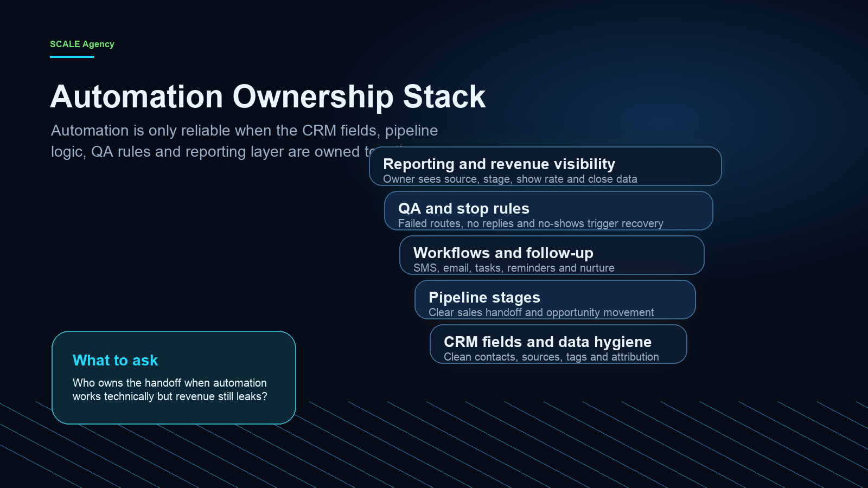This screenshot has width=868, height=488.
Task: Click the SCALE Agency label
Action: 82,44
